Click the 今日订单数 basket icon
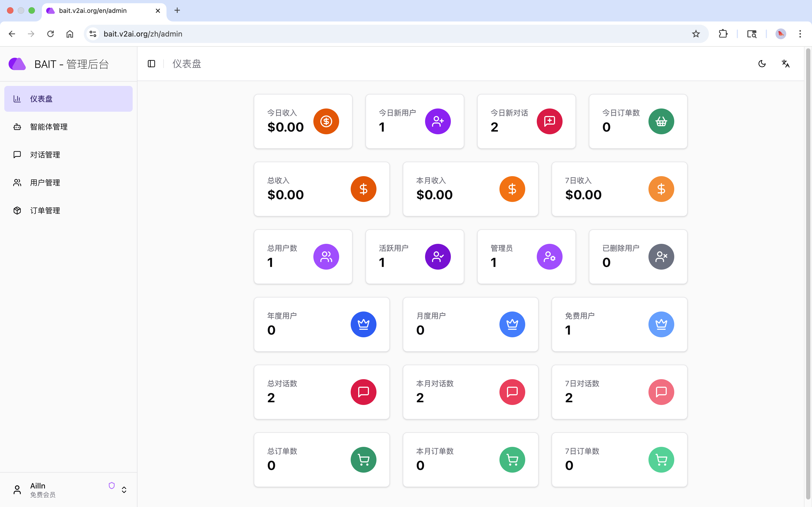This screenshot has height=507, width=812. 661,121
